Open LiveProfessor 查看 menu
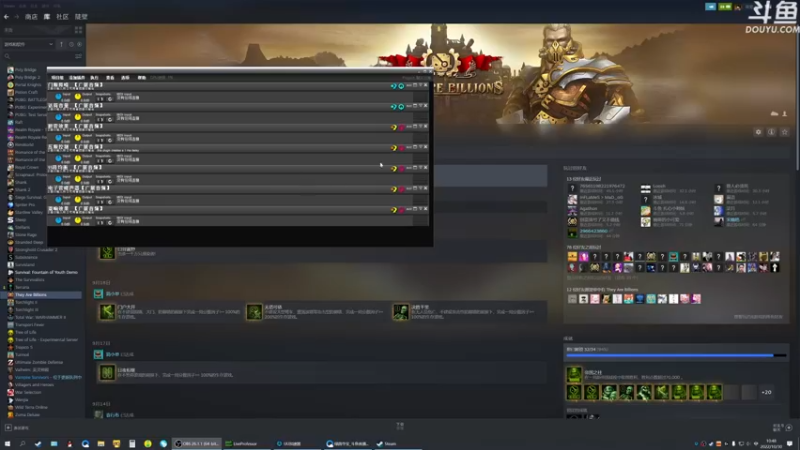 click(110, 78)
